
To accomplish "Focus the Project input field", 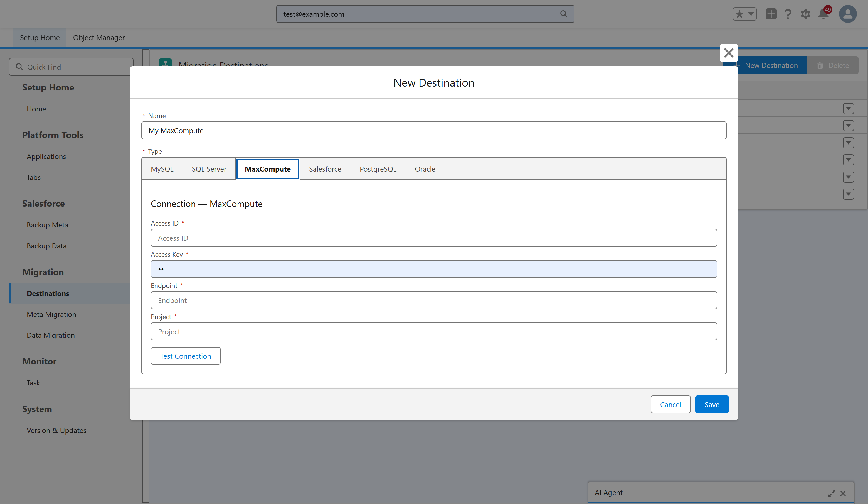I will pyautogui.click(x=434, y=331).
